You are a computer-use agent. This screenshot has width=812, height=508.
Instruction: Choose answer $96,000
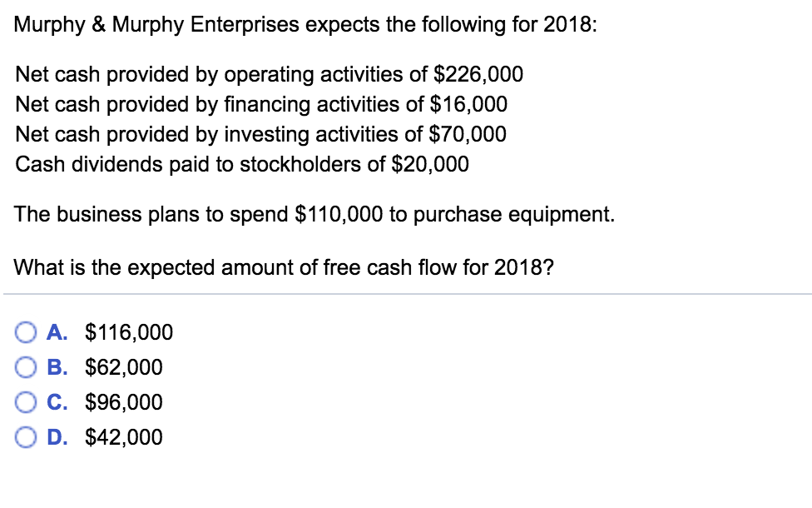121,402
